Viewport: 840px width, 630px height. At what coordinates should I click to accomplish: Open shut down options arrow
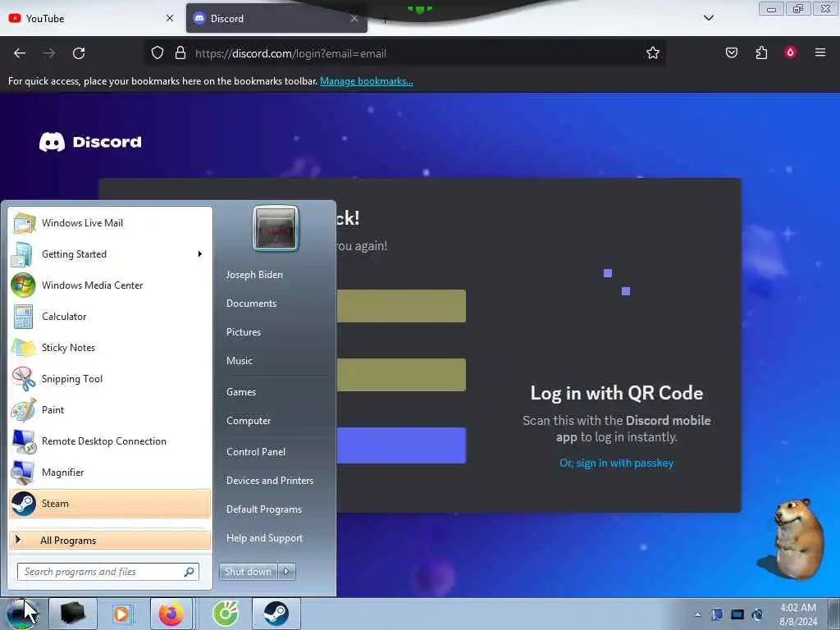286,572
